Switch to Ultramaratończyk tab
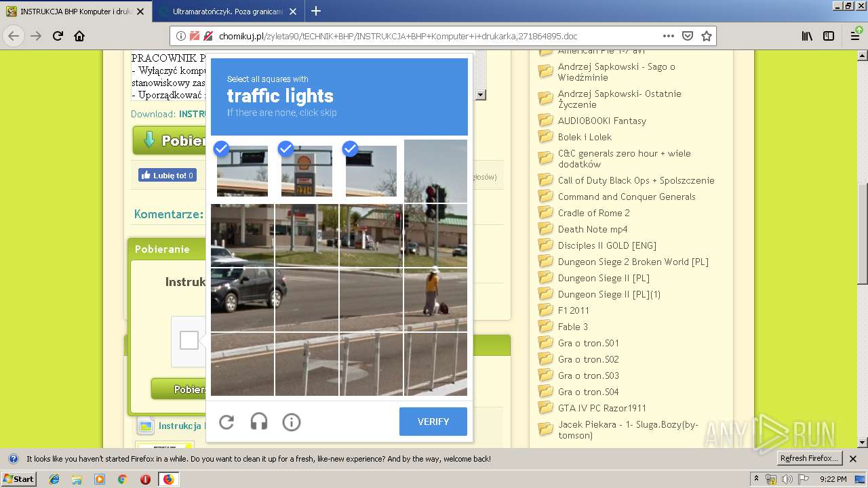This screenshot has height=488, width=868. [226, 12]
